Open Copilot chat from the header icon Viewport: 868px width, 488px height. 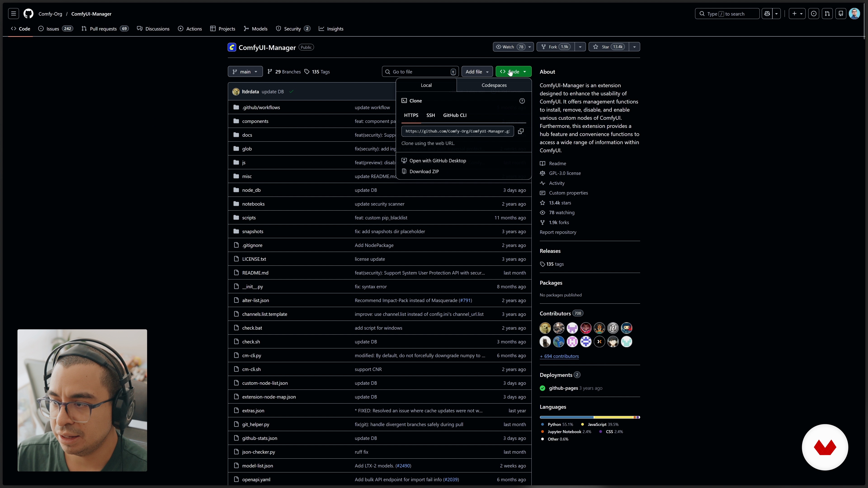click(767, 14)
